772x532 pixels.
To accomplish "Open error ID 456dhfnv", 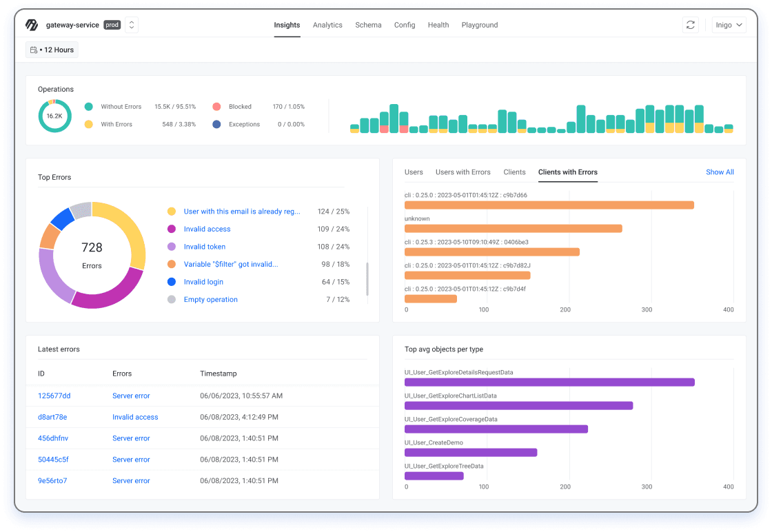I will click(53, 438).
